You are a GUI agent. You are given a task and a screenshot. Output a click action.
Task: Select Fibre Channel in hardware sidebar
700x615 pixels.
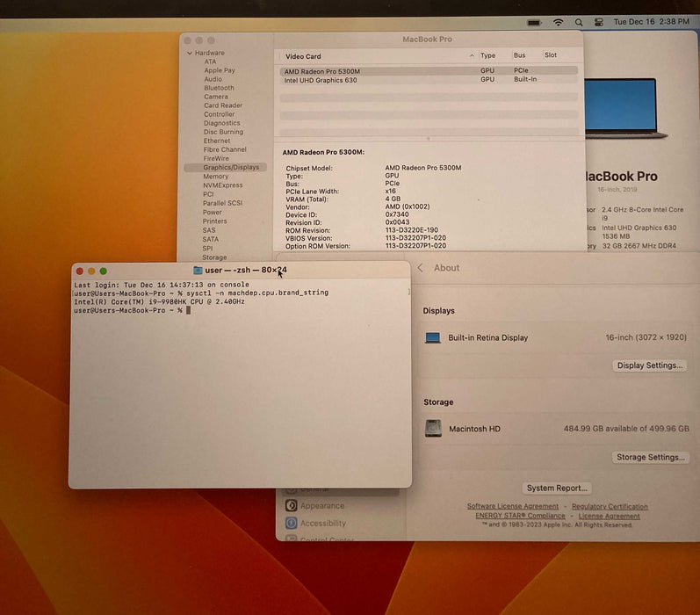point(225,149)
